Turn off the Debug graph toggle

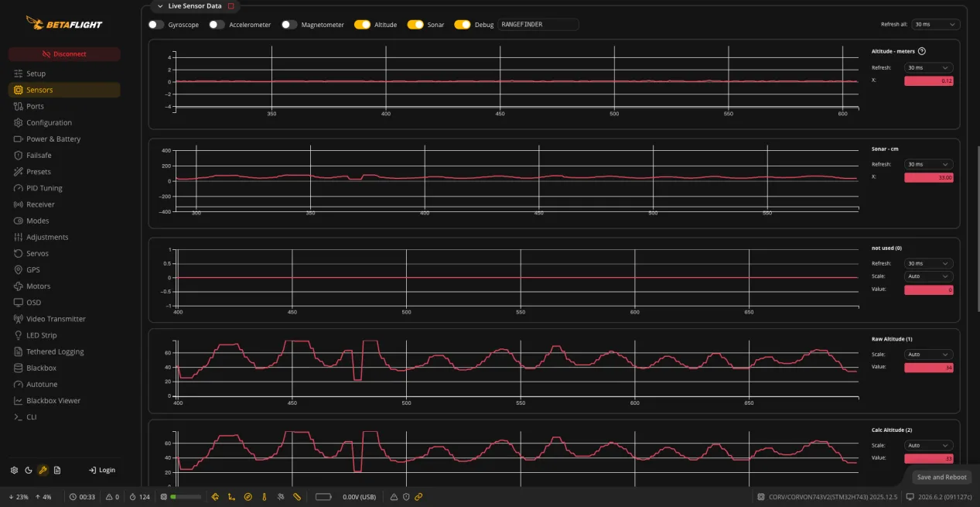(x=463, y=25)
